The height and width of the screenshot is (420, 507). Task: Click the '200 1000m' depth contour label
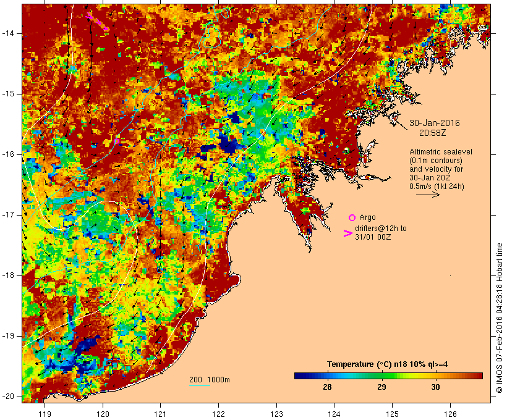pos(210,380)
